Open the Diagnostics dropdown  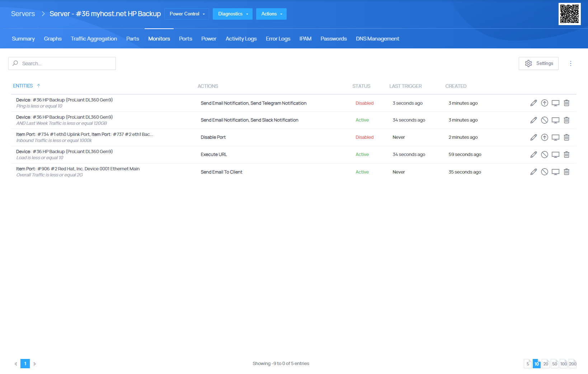pos(232,14)
